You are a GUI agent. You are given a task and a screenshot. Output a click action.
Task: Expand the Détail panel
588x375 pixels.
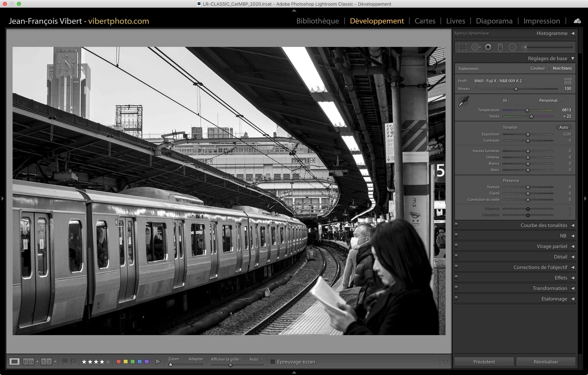click(560, 257)
